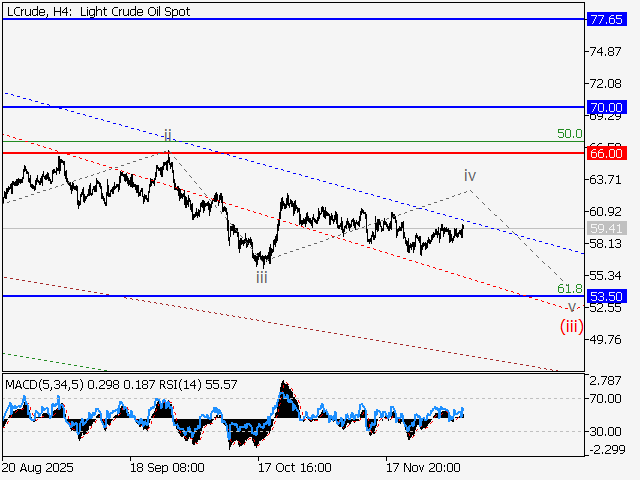Viewport: 640px width, 480px height.
Task: Click the red (iii) wave degree label
Action: point(571,325)
